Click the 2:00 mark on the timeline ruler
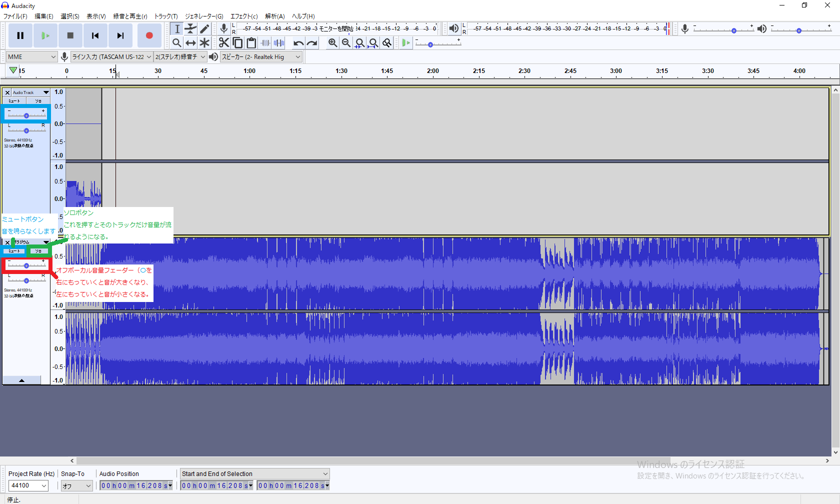Screen dimensions: 840x504 (x=433, y=71)
